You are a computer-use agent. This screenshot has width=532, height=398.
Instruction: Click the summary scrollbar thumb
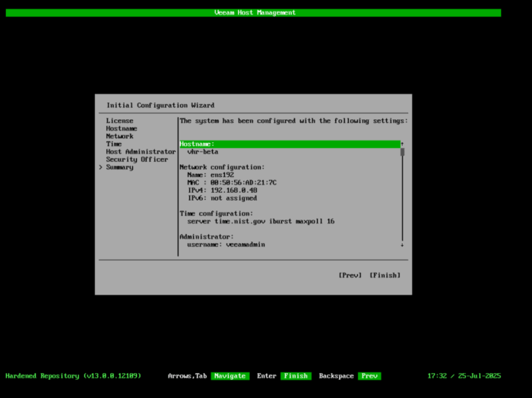402,152
